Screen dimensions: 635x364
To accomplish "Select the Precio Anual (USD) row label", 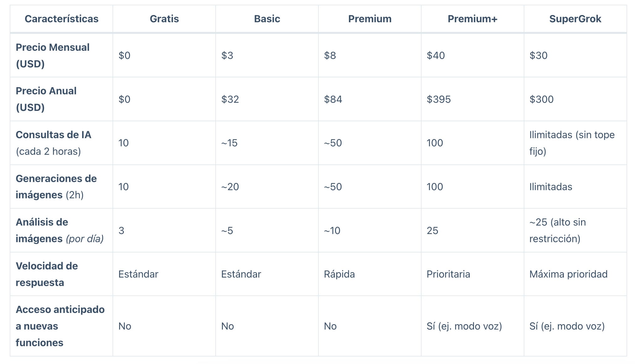I will point(46,99).
